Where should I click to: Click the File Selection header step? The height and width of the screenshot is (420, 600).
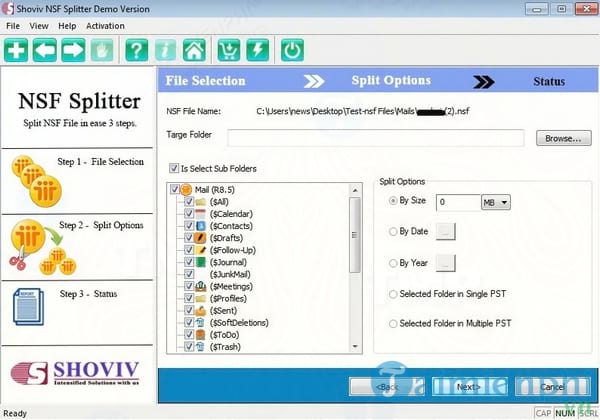coord(205,81)
